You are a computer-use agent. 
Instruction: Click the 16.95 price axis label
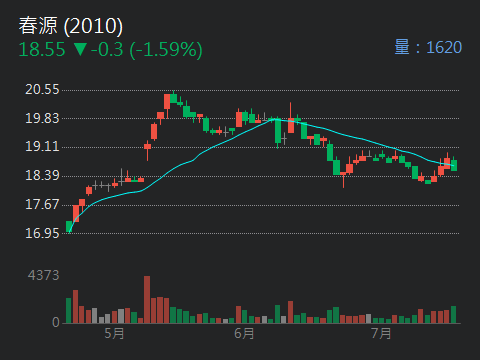(x=42, y=233)
